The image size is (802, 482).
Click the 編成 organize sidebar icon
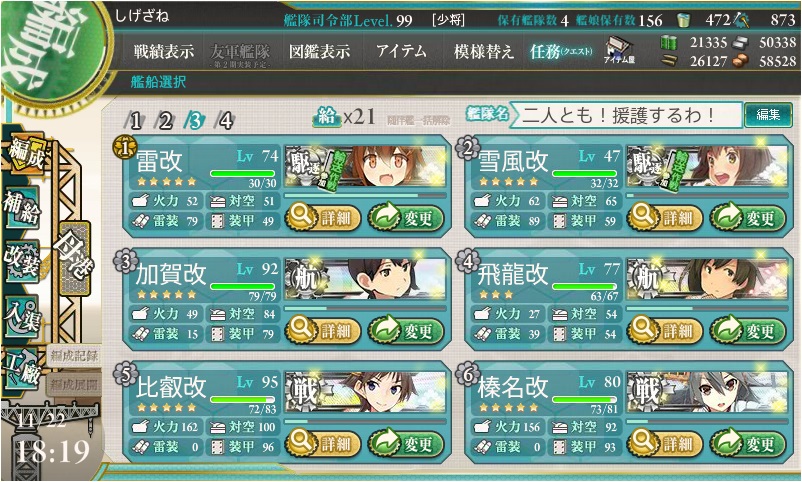click(x=26, y=155)
